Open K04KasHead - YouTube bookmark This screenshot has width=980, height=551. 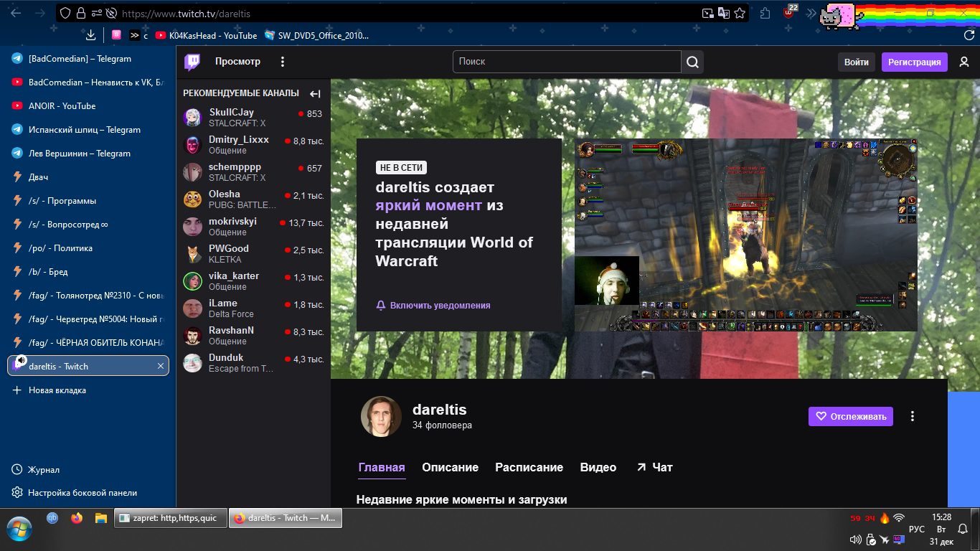(206, 35)
